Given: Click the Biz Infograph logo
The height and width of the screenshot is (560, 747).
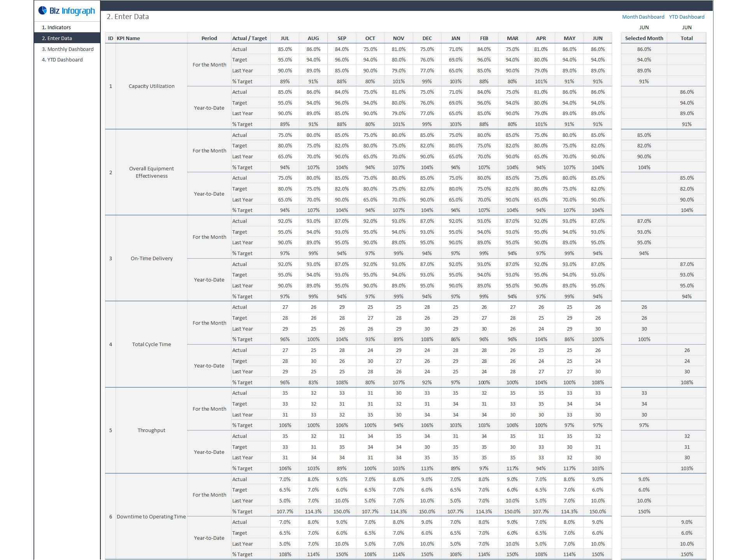Looking at the screenshot, I should pos(67,11).
